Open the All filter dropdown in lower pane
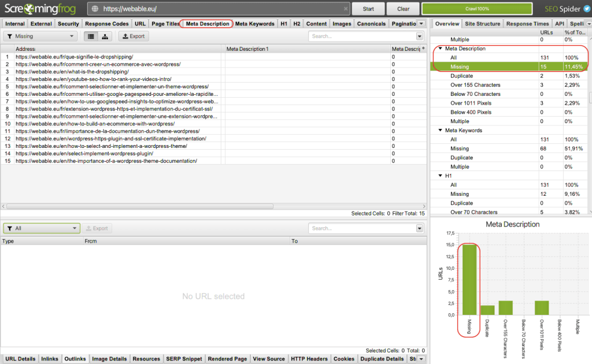 (42, 228)
